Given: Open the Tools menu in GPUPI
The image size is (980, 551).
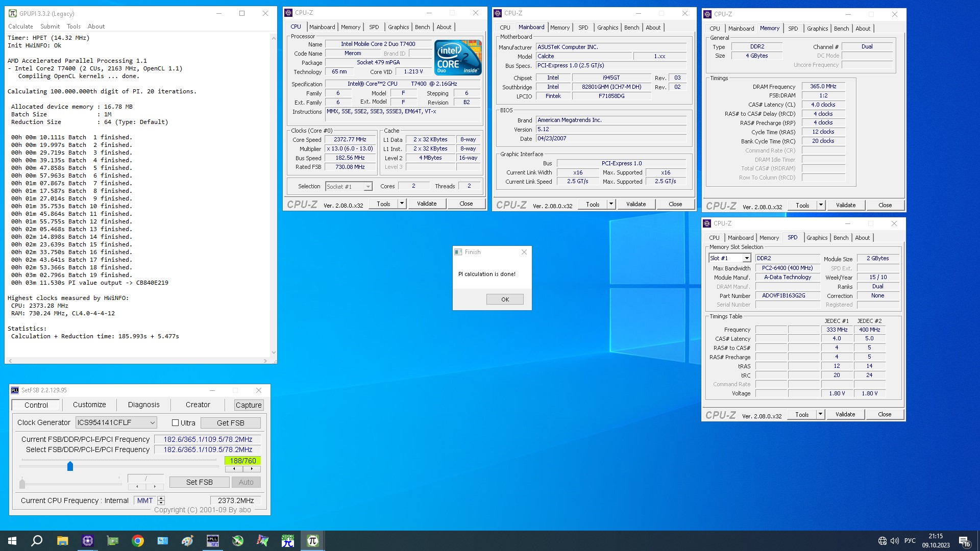Looking at the screenshot, I should (x=73, y=27).
